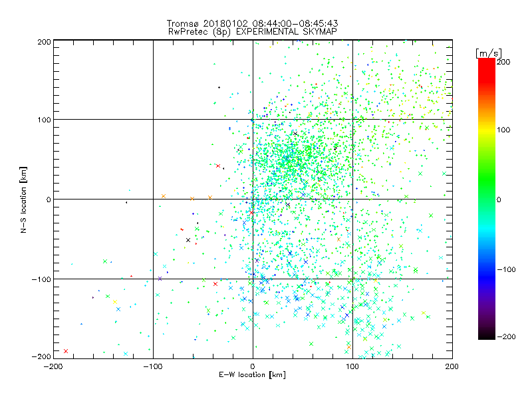Click the 'N-S location [km]' axis label

point(23,199)
